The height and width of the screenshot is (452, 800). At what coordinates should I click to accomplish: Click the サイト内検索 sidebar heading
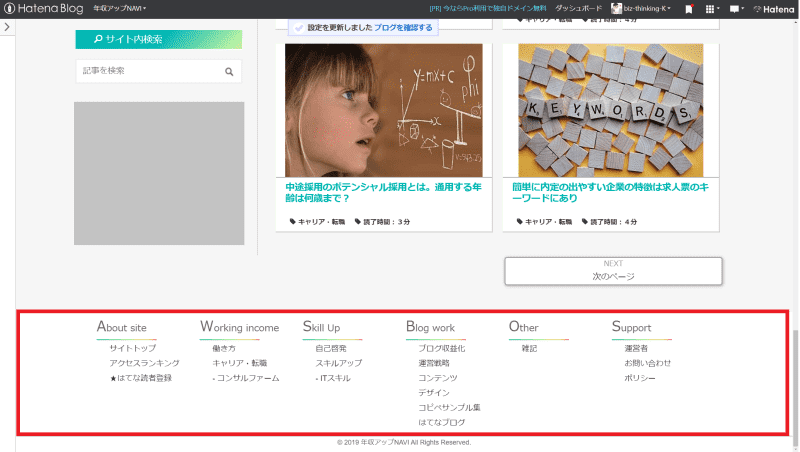159,39
